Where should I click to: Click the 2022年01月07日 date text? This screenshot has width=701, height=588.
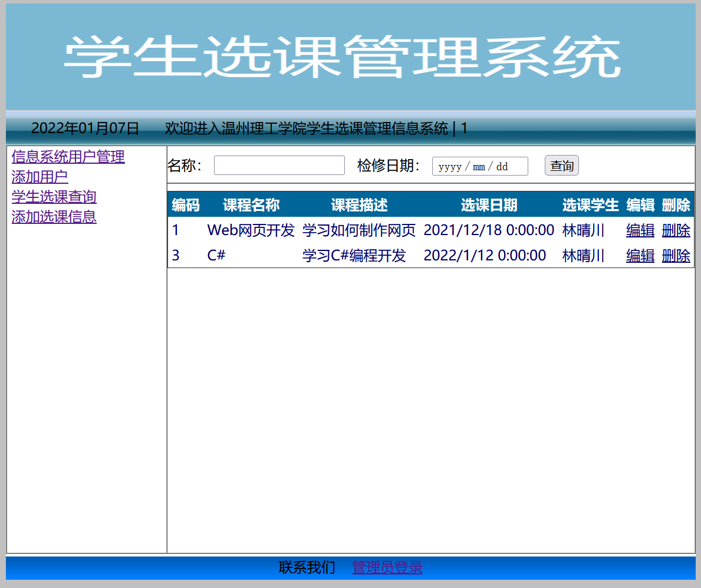[x=85, y=128]
